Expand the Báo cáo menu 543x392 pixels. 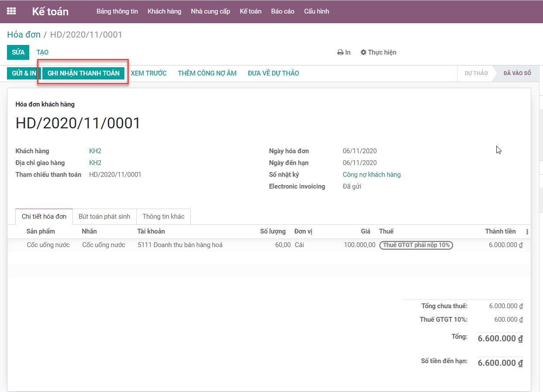(282, 11)
